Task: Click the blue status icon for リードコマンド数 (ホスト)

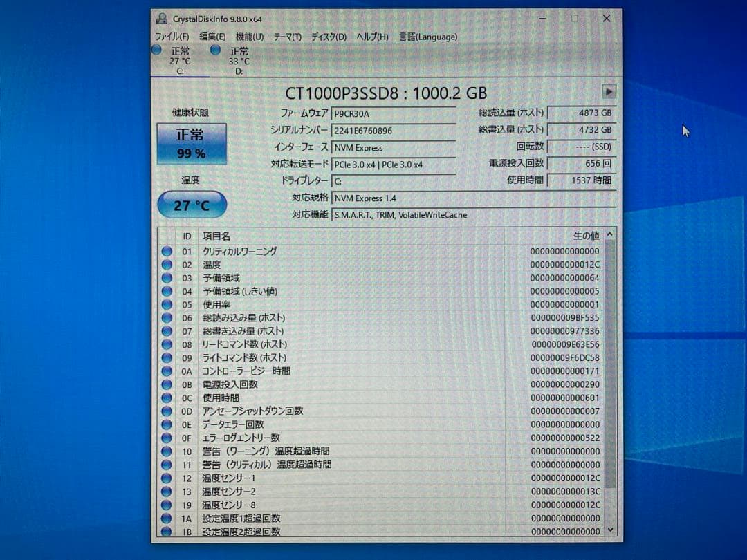Action: coord(167,344)
